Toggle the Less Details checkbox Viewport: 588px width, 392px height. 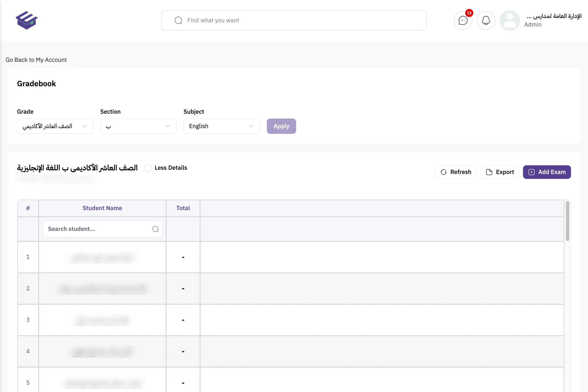(x=148, y=168)
